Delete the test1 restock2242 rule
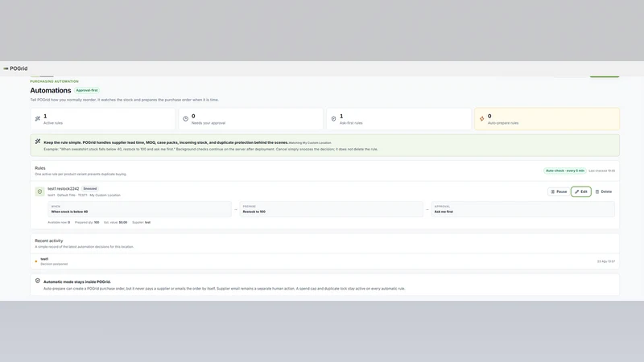644x362 pixels. [604, 191]
